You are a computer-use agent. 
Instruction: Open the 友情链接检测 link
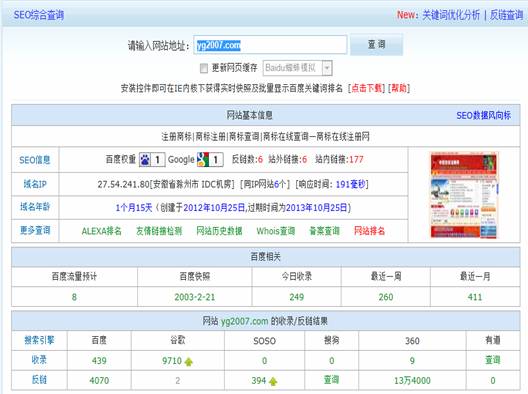tap(159, 231)
